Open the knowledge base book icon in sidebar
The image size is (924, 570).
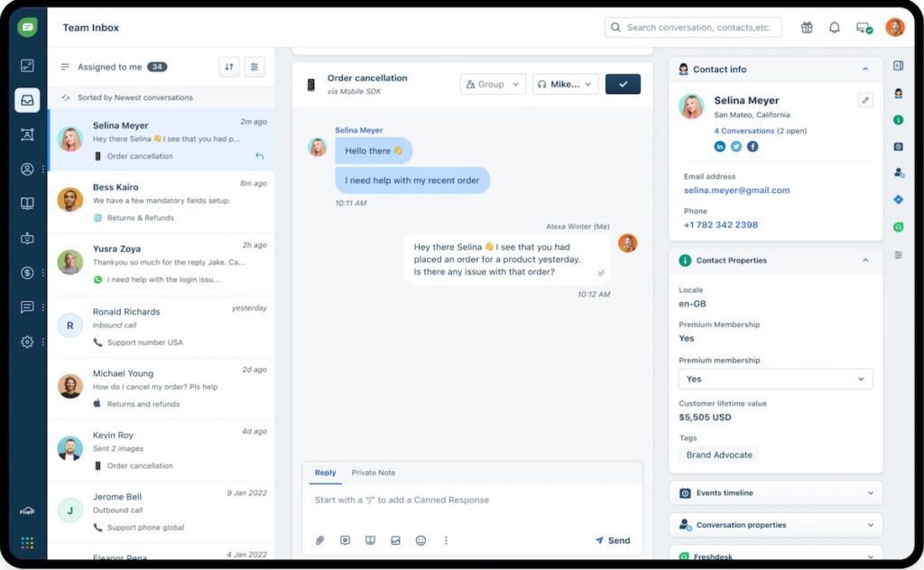(x=27, y=202)
